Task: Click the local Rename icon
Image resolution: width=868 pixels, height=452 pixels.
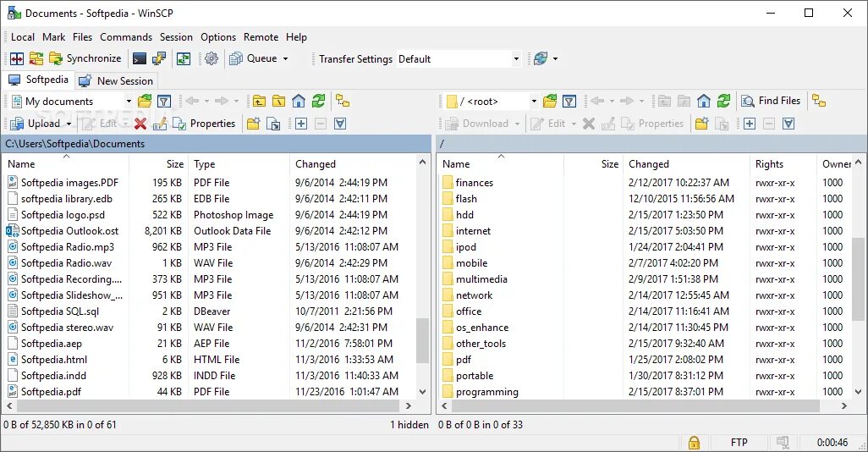Action: [159, 124]
